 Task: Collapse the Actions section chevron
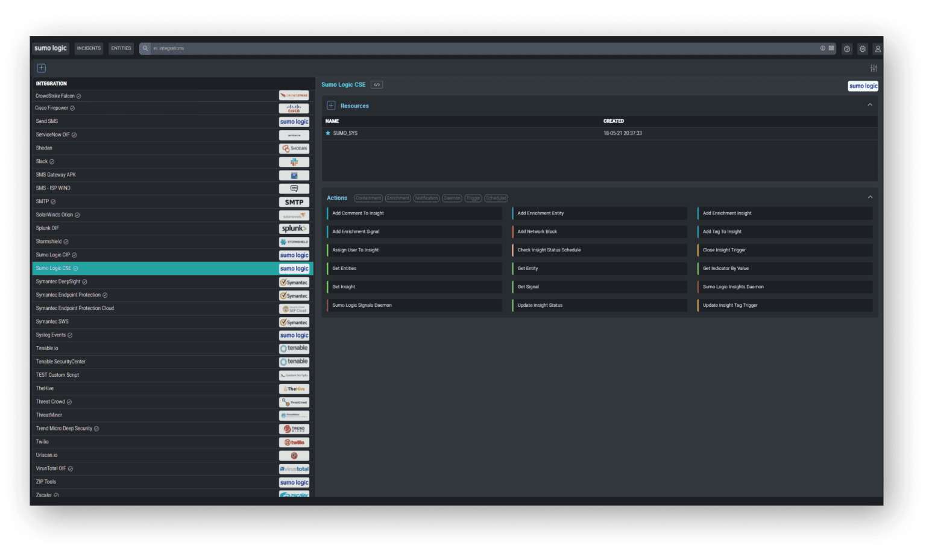point(870,197)
